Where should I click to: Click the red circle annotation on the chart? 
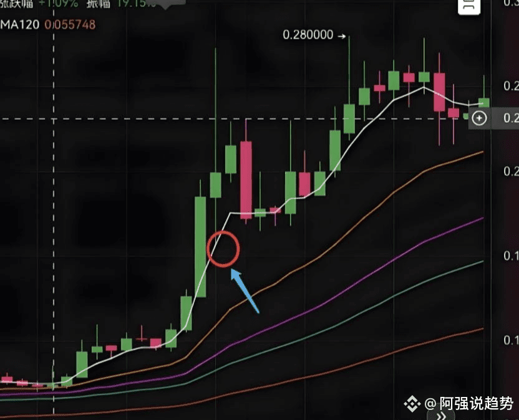click(223, 249)
